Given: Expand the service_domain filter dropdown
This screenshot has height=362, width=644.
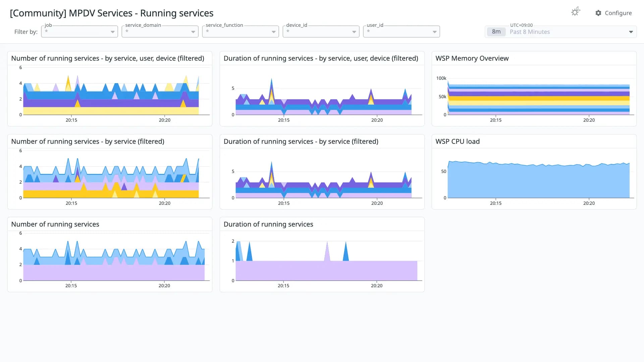Looking at the screenshot, I should [x=160, y=32].
